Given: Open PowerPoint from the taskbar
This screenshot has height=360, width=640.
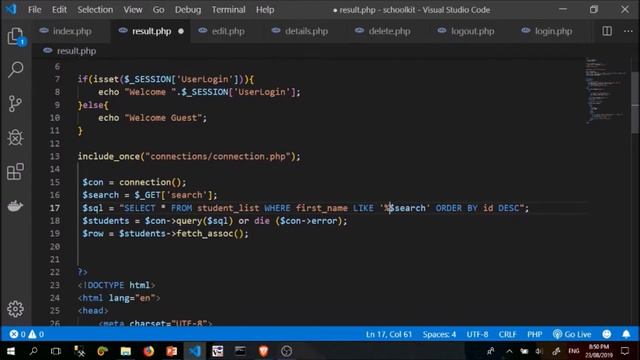Looking at the screenshot, I should [172, 351].
